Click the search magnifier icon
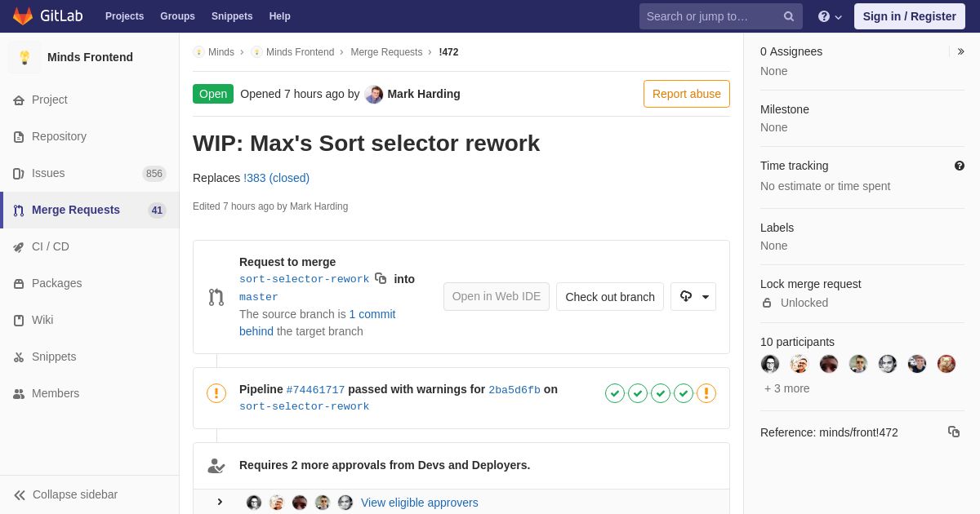Screen dimensions: 980x514 789,16
